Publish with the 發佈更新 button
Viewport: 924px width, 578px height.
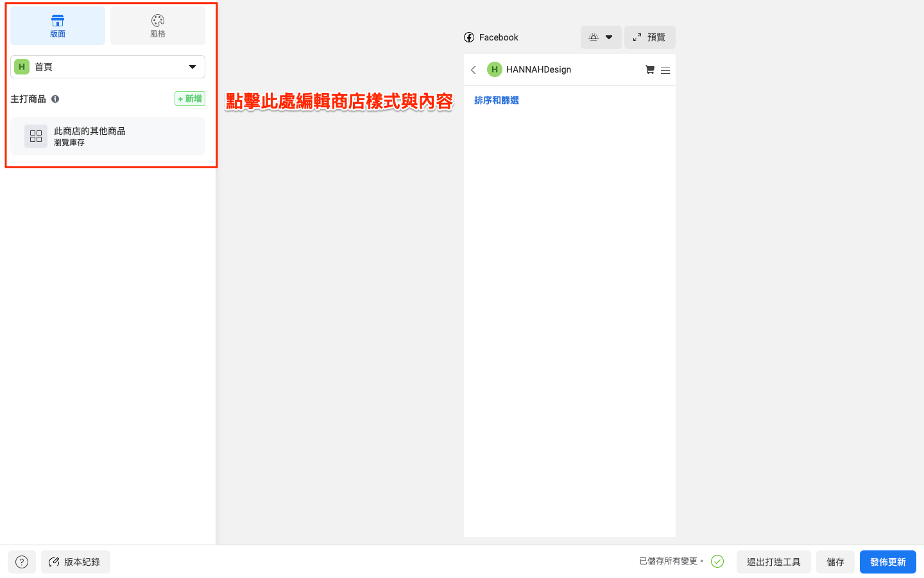(x=888, y=562)
